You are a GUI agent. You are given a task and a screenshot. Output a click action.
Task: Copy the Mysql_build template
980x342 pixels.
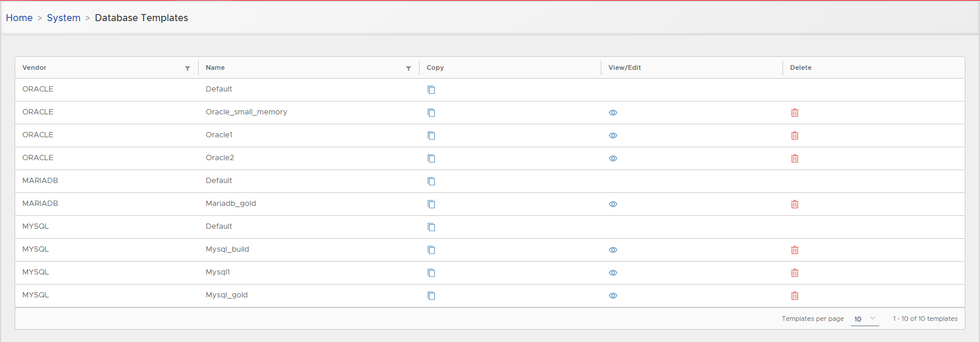pos(431,250)
